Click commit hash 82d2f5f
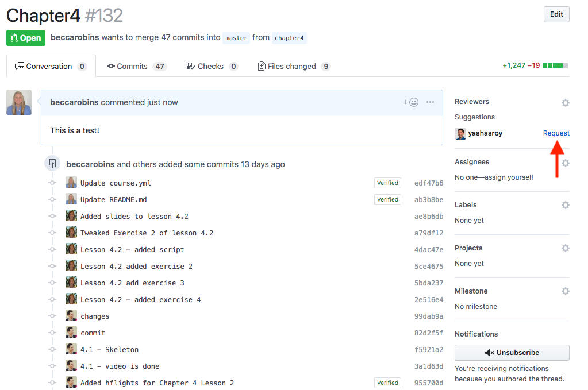Image resolution: width=588 pixels, height=390 pixels. (x=429, y=333)
